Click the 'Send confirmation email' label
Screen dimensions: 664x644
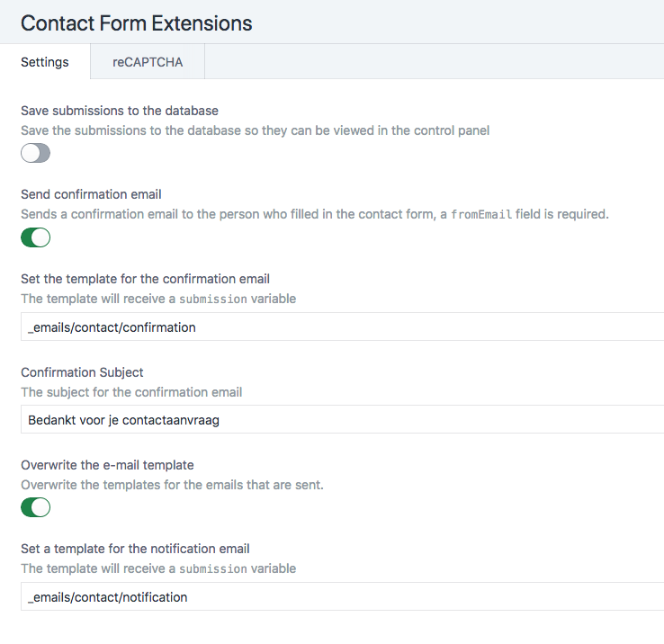pyautogui.click(x=91, y=194)
